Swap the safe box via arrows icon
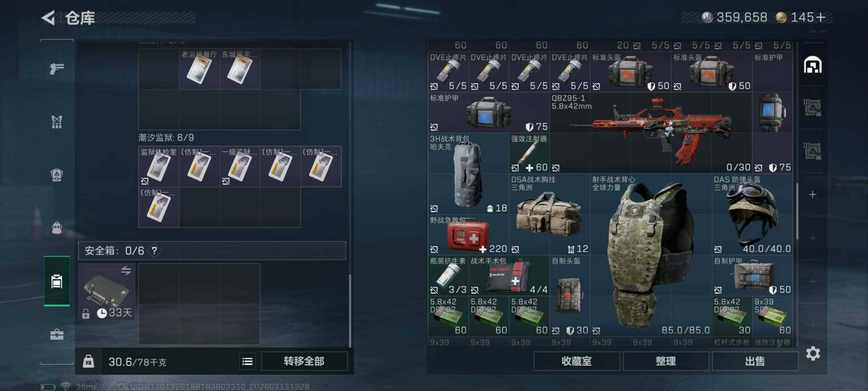This screenshot has width=868, height=391. click(126, 270)
